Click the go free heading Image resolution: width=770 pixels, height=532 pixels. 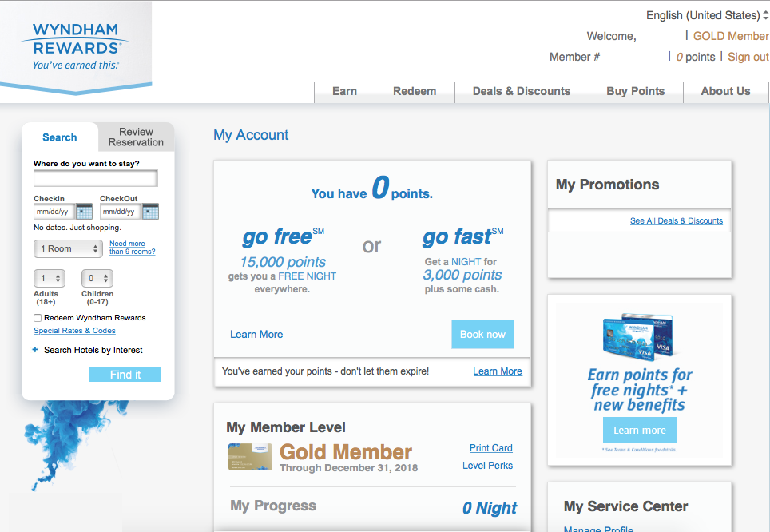point(284,236)
